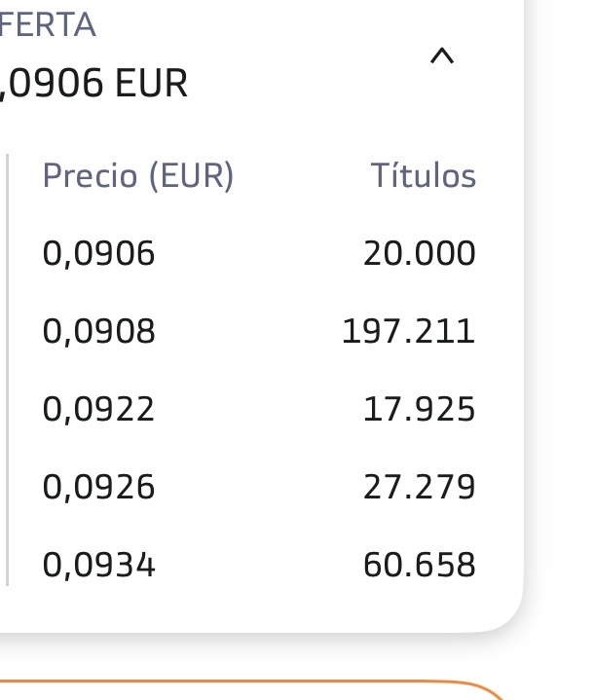The width and height of the screenshot is (594, 700).
Task: Select the 0,0934 price row
Action: 259,565
